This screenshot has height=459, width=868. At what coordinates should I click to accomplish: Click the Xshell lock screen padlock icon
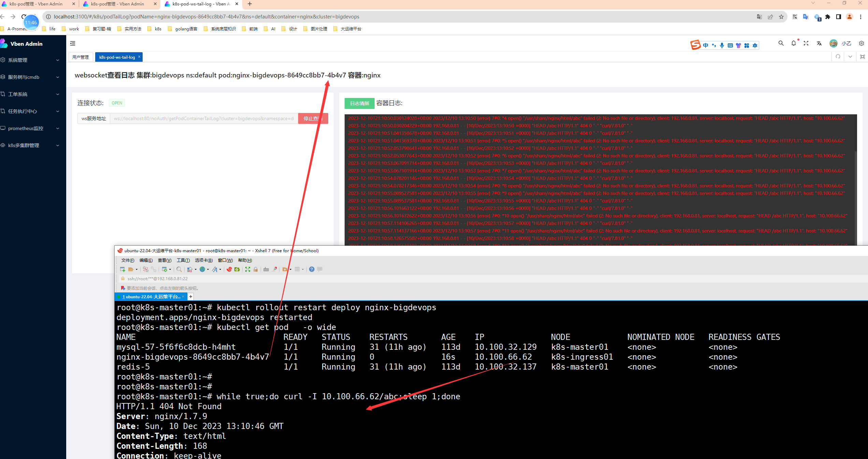click(x=256, y=269)
